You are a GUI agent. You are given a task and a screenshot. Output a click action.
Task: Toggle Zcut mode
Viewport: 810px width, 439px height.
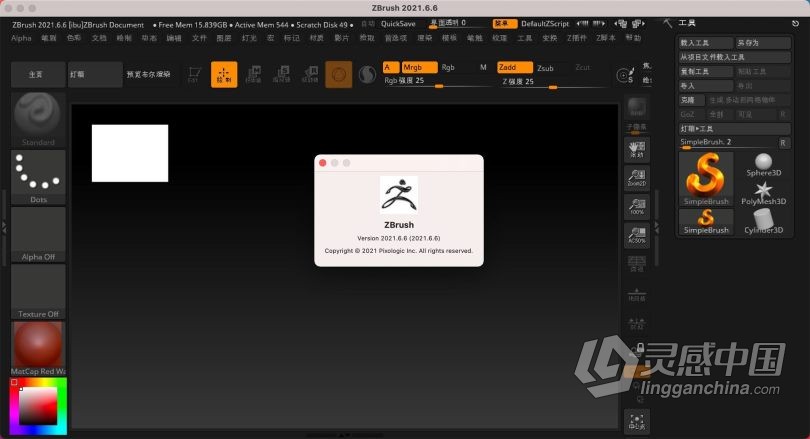(582, 67)
